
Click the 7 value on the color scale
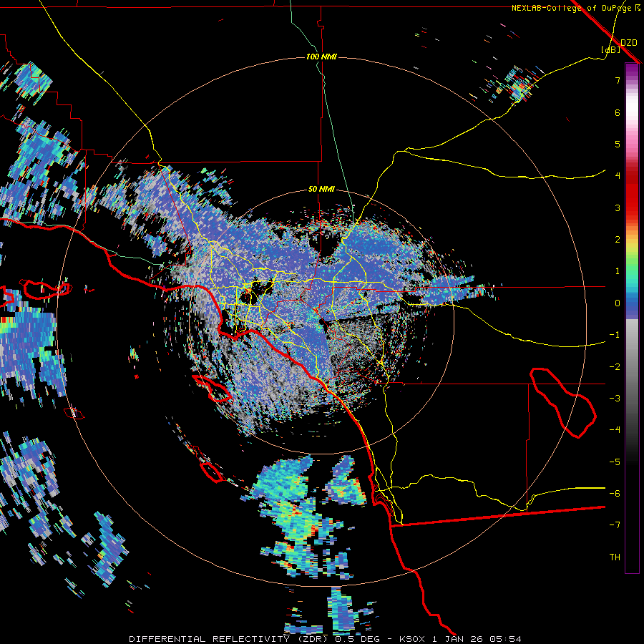pos(618,80)
